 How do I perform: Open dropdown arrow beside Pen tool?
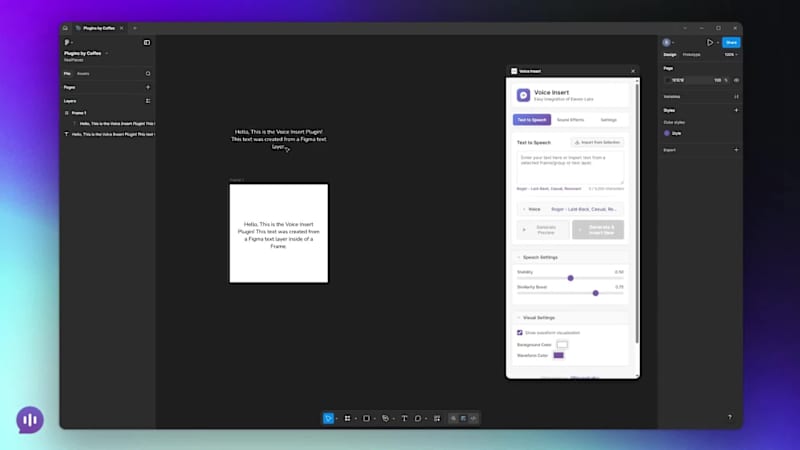pyautogui.click(x=393, y=419)
